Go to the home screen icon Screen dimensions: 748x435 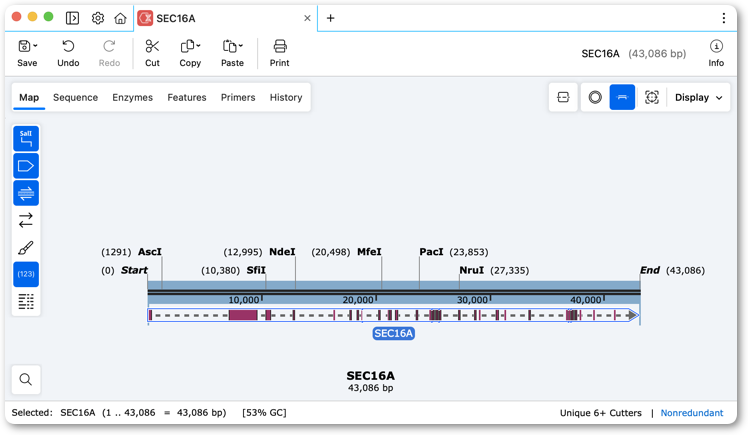tap(120, 18)
